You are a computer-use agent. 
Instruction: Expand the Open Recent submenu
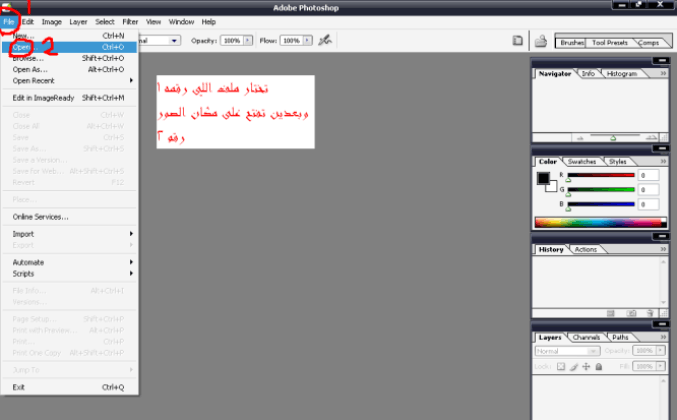point(69,81)
